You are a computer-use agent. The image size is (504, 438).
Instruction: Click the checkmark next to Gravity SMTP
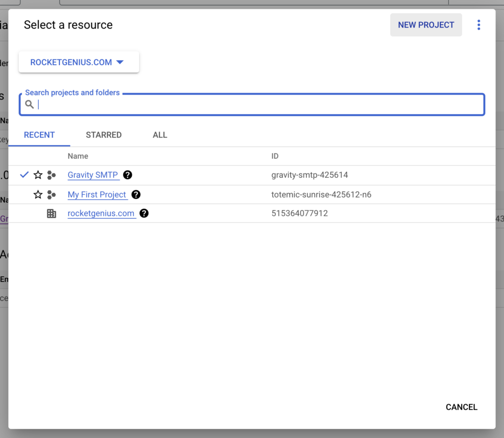tap(24, 175)
